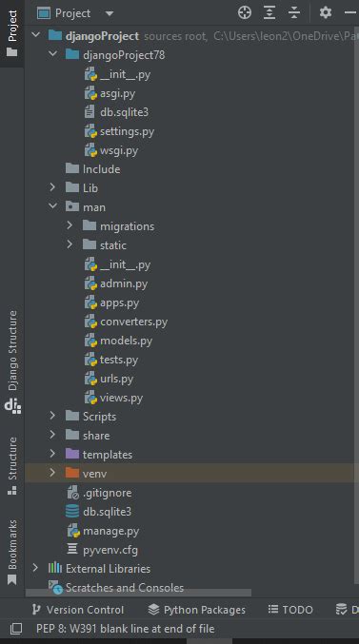Select pyvenv.cfg config file icon
359x644 pixels.
tap(72, 549)
